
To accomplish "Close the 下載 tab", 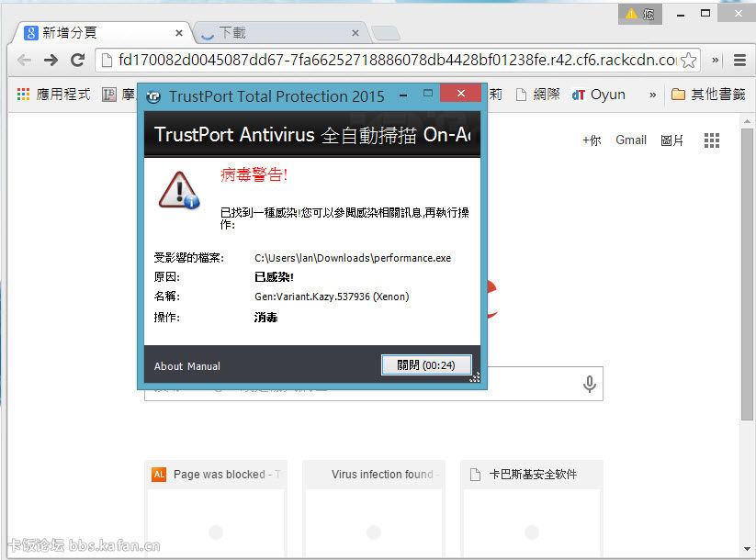I will (355, 33).
